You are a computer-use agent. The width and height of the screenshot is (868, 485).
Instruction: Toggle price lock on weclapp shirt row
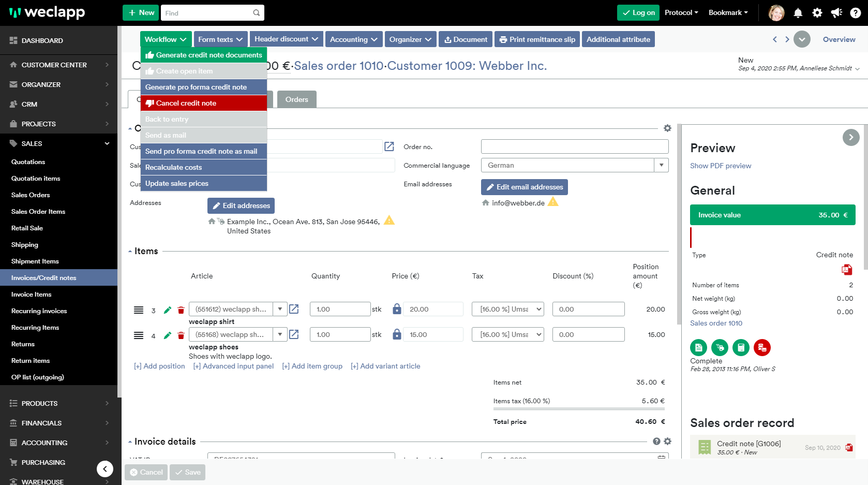pos(397,309)
